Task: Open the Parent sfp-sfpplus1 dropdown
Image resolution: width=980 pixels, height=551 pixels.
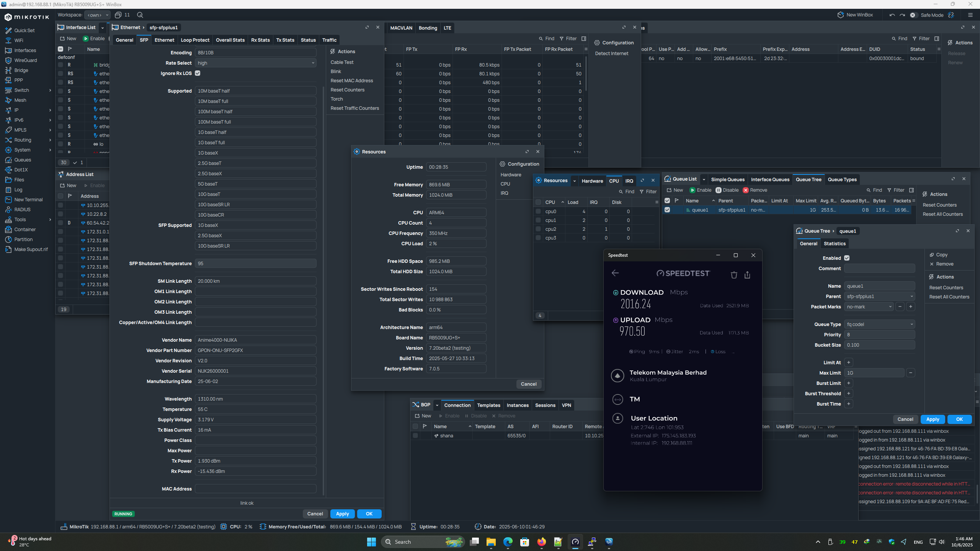Action: pyautogui.click(x=879, y=296)
